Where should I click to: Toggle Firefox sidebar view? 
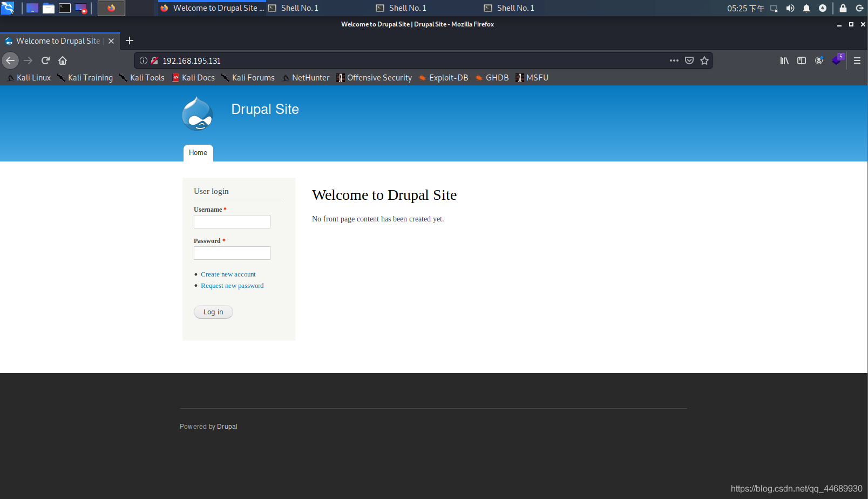click(802, 60)
